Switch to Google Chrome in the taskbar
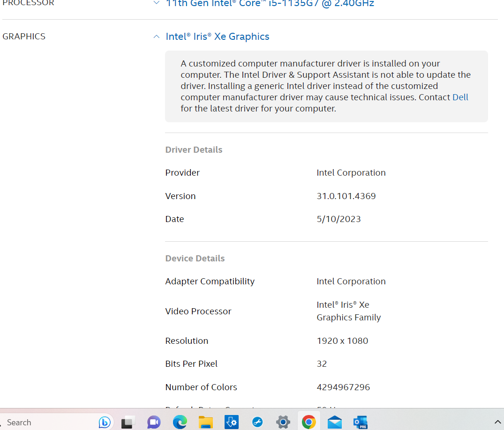 [x=308, y=422]
